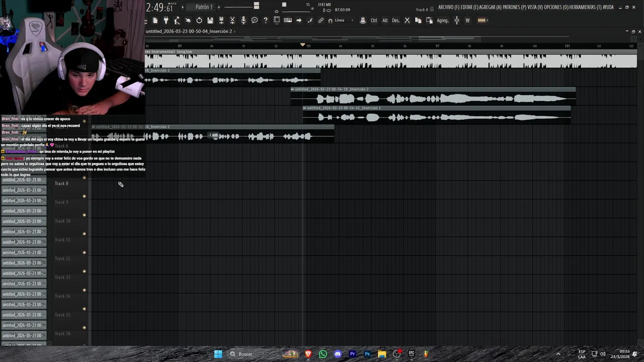
Task: Open the PATRONES (P) menu
Action: click(x=514, y=8)
